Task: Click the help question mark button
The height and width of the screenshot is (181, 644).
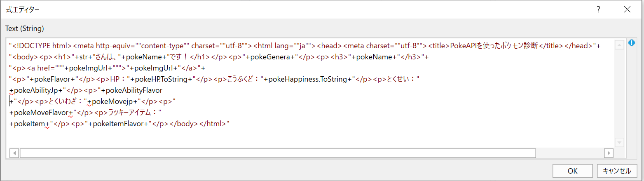Action: coord(598,9)
